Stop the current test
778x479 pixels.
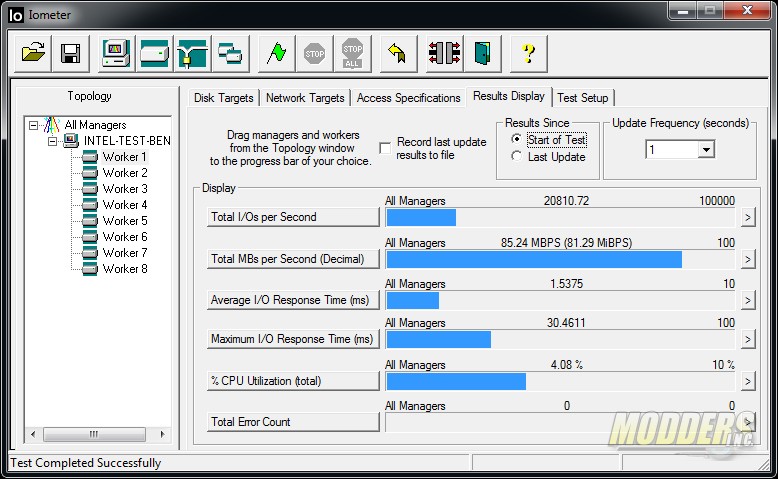pyautogui.click(x=315, y=53)
